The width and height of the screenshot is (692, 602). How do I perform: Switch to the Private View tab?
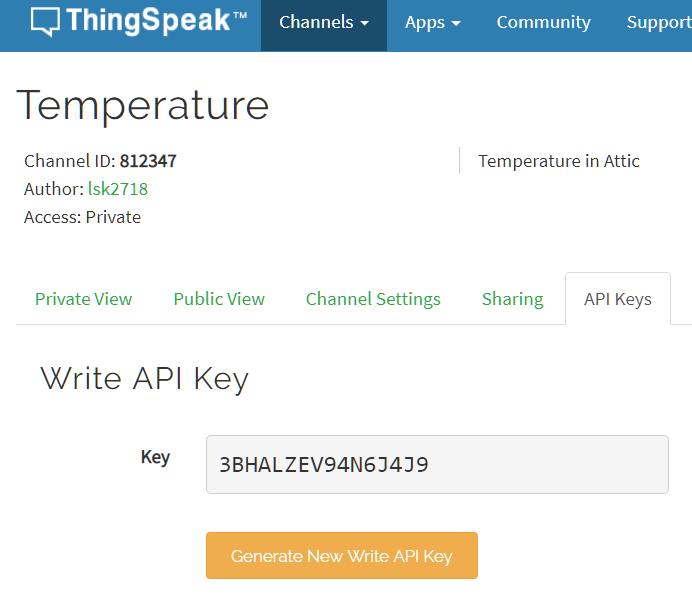(83, 299)
